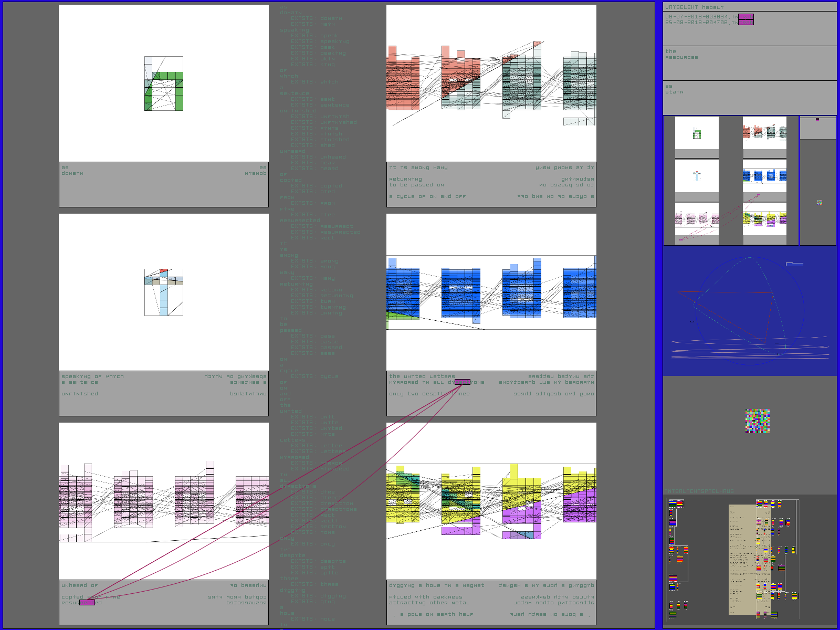Open the 'the resources' panel
The width and height of the screenshot is (840, 630).
pyautogui.click(x=750, y=63)
